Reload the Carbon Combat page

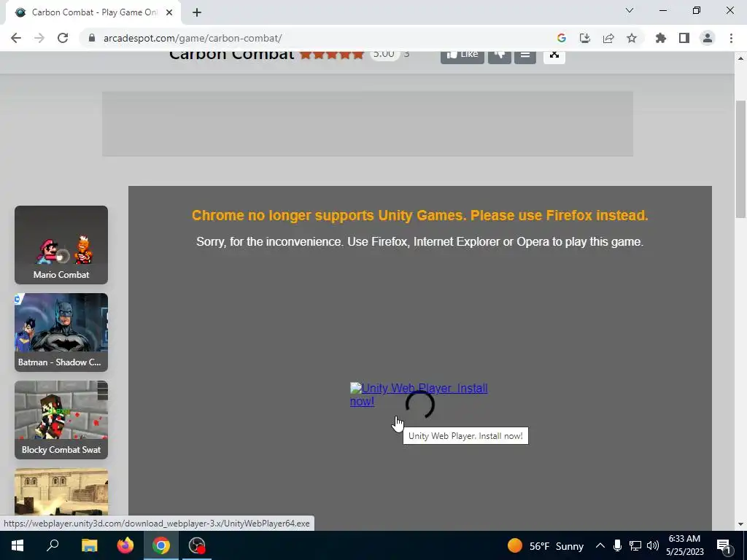click(63, 38)
